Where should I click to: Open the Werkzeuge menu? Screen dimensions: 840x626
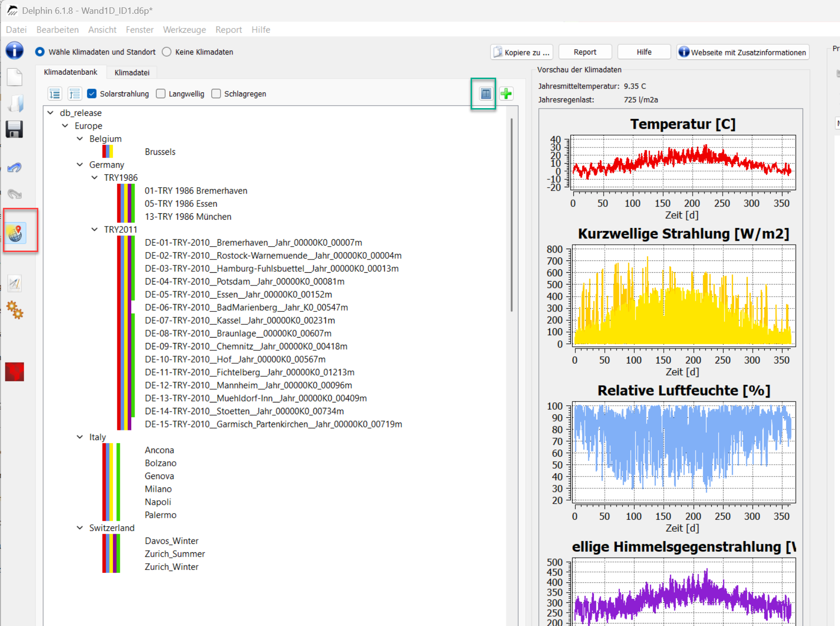pyautogui.click(x=185, y=29)
